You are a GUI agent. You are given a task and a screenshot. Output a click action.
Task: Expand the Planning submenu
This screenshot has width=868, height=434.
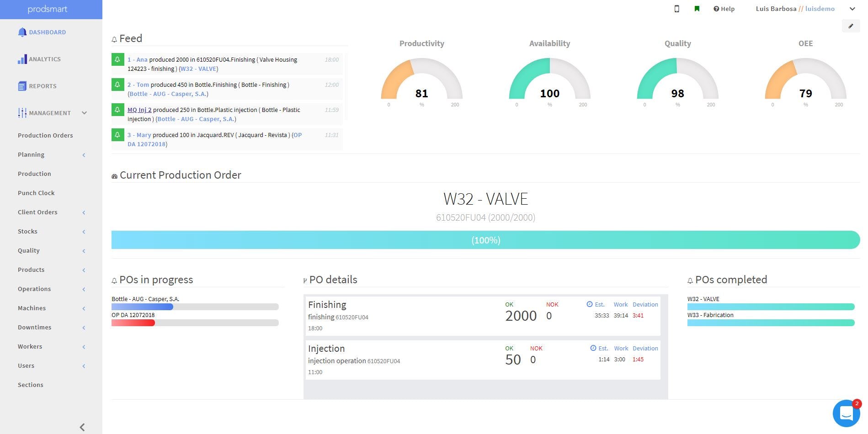click(x=84, y=155)
